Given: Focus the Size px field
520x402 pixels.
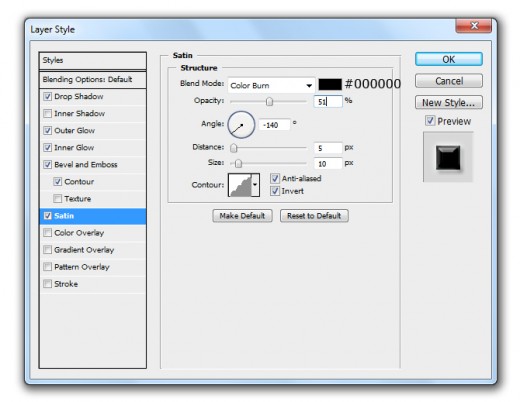Looking at the screenshot, I should pyautogui.click(x=328, y=164).
